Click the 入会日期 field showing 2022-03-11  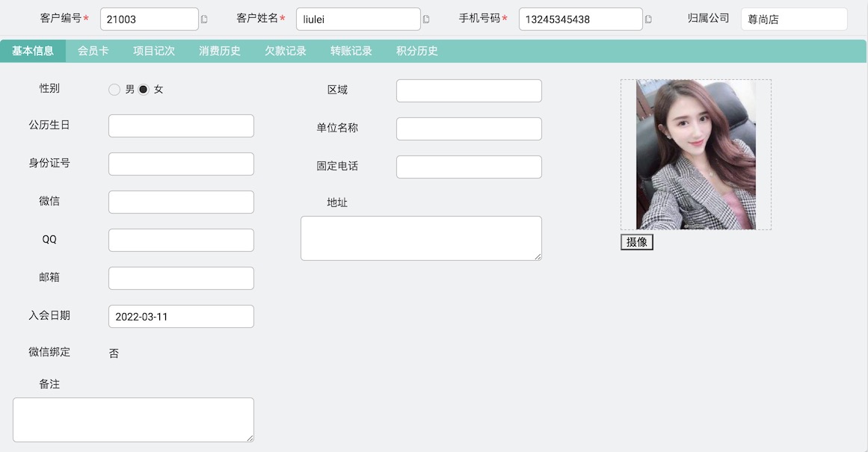181,317
